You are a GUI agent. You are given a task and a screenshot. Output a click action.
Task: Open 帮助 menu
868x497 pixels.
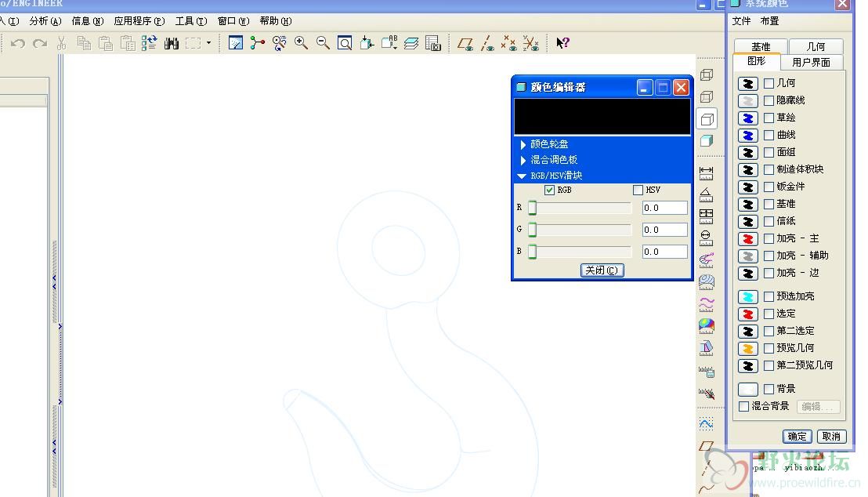pos(276,21)
